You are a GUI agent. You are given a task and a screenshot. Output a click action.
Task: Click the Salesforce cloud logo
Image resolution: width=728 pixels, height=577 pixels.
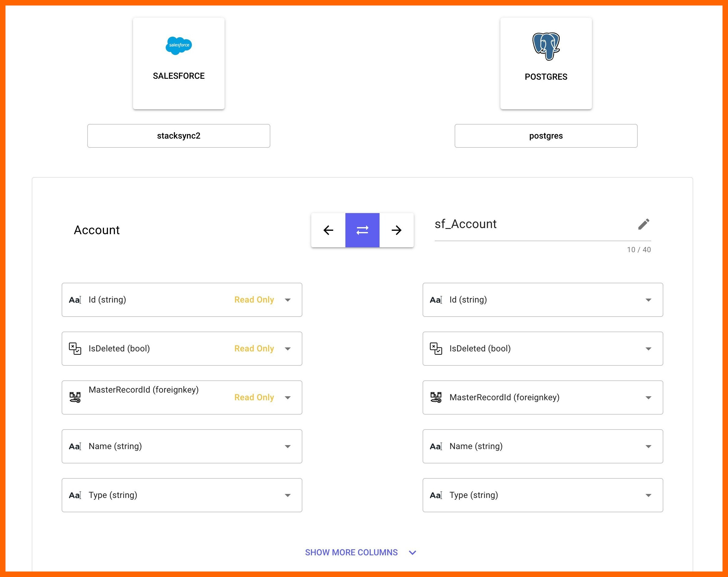point(178,45)
